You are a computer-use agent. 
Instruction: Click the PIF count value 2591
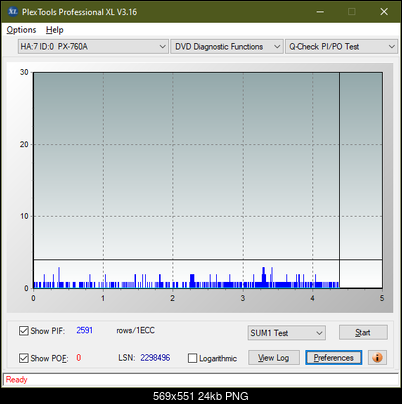[85, 330]
